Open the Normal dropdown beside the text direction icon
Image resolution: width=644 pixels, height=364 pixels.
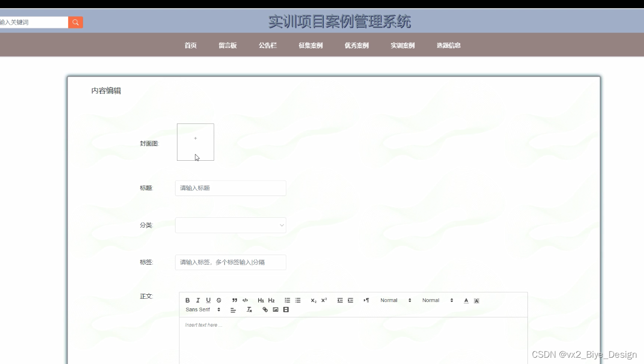pyautogui.click(x=395, y=301)
